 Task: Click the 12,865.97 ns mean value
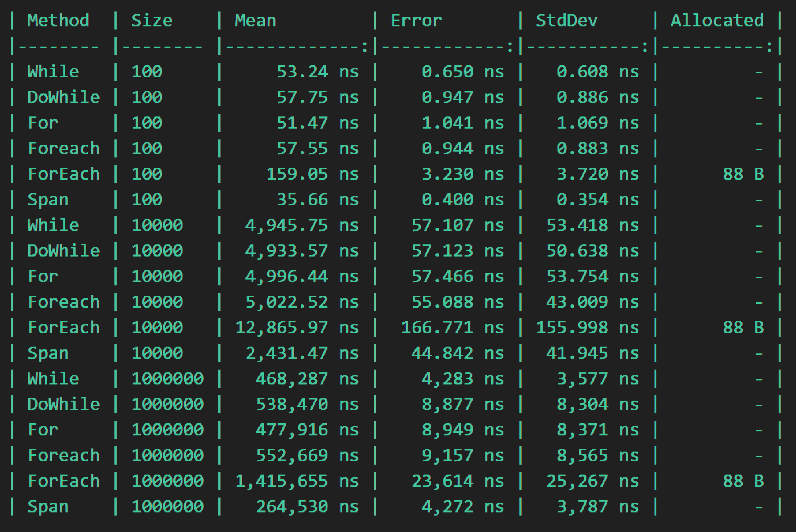click(x=282, y=327)
